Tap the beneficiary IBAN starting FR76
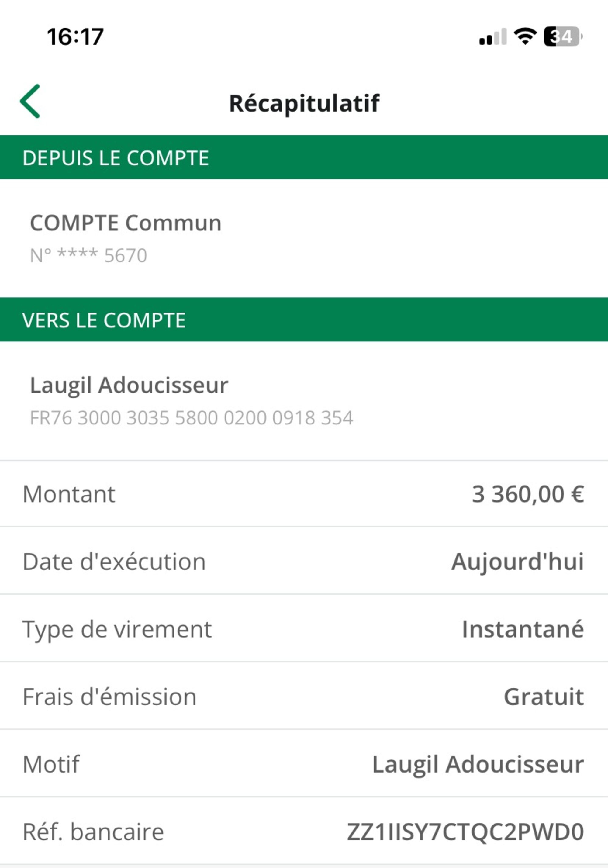 tap(191, 418)
